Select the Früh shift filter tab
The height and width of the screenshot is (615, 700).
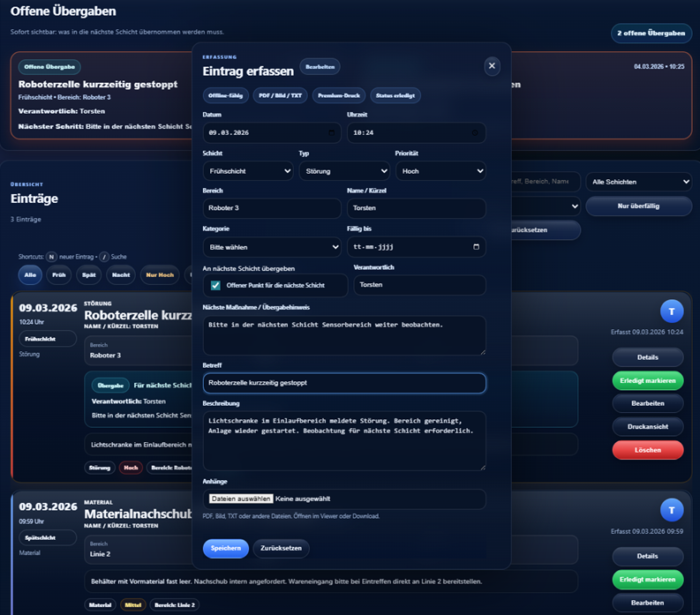point(59,274)
